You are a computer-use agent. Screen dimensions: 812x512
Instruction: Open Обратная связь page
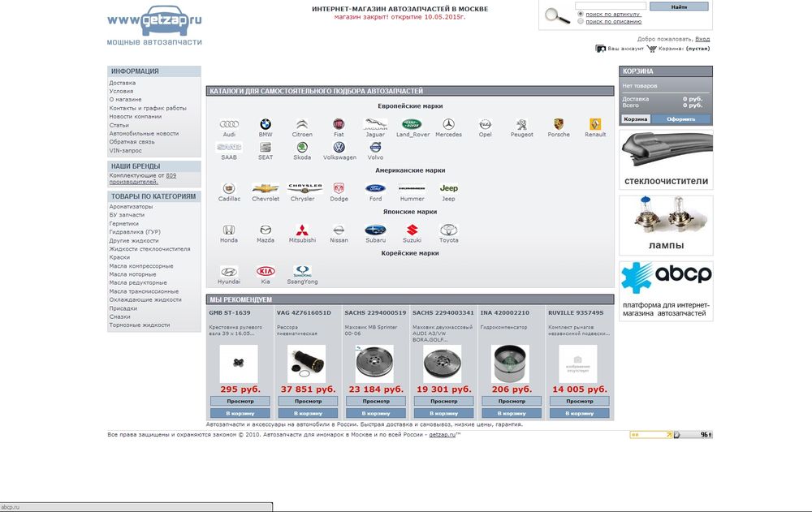pyautogui.click(x=132, y=142)
